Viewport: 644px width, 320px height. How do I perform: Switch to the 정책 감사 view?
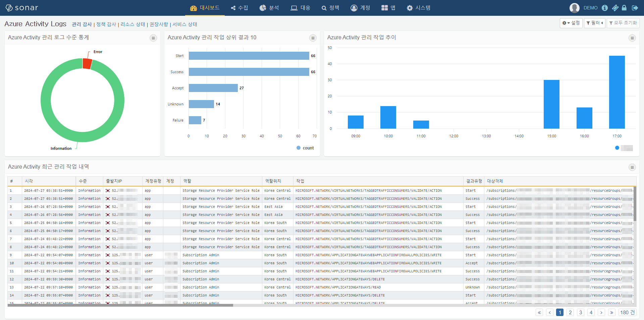pos(106,24)
